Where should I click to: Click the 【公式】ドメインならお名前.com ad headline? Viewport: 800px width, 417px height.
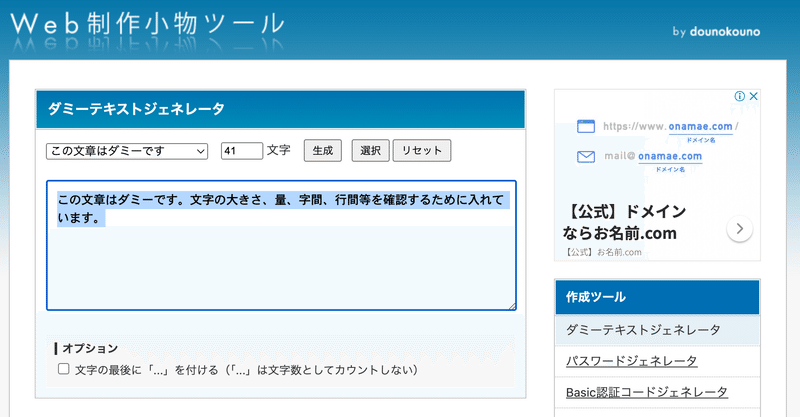[x=624, y=222]
